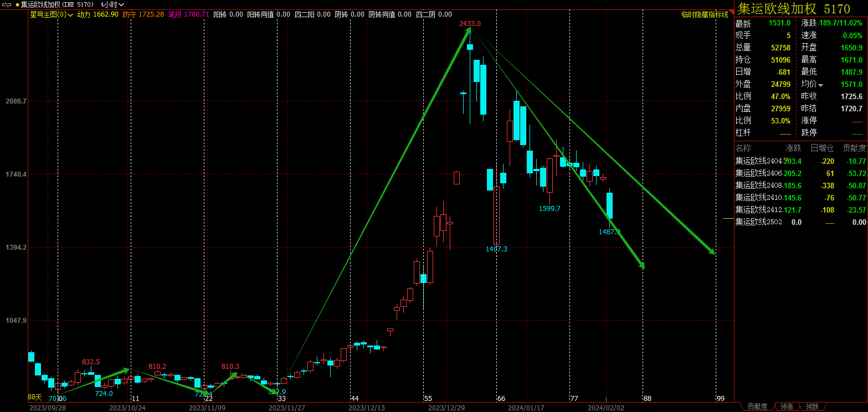This screenshot has width=868, height=412.
Task: Click the 88天 label at chart bottom-left
Action: 35,397
